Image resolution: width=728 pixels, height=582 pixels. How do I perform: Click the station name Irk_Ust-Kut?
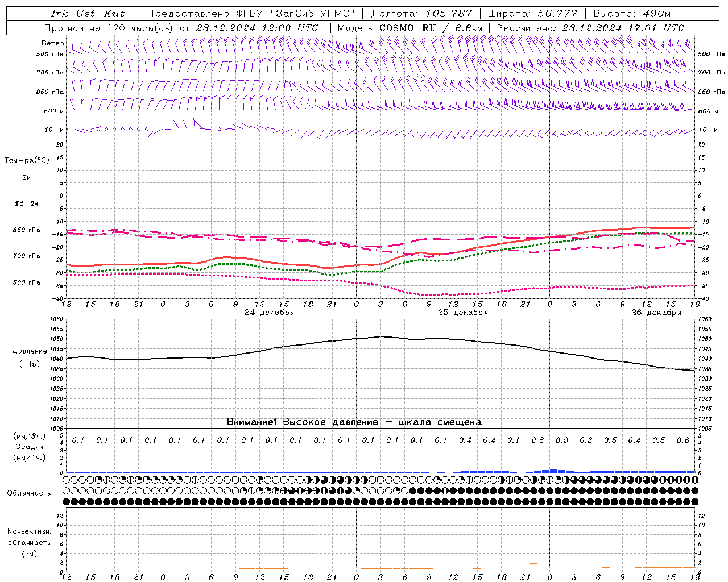click(88, 14)
